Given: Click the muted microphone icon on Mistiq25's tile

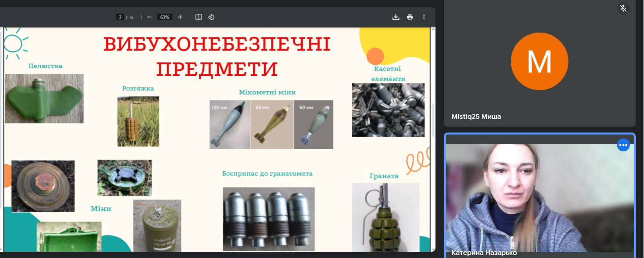Looking at the screenshot, I should [x=623, y=8].
